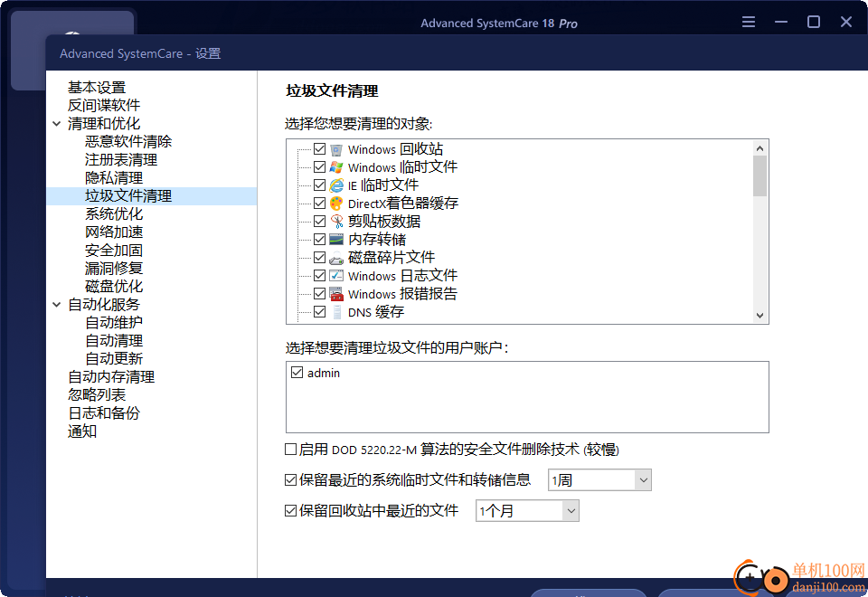Open 自动内存清理 settings
The image size is (868, 597).
[x=111, y=377]
